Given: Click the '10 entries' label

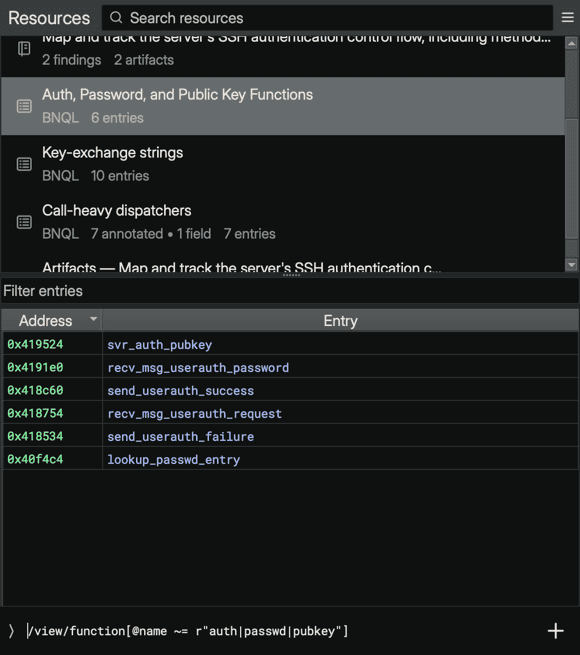Looking at the screenshot, I should (120, 175).
